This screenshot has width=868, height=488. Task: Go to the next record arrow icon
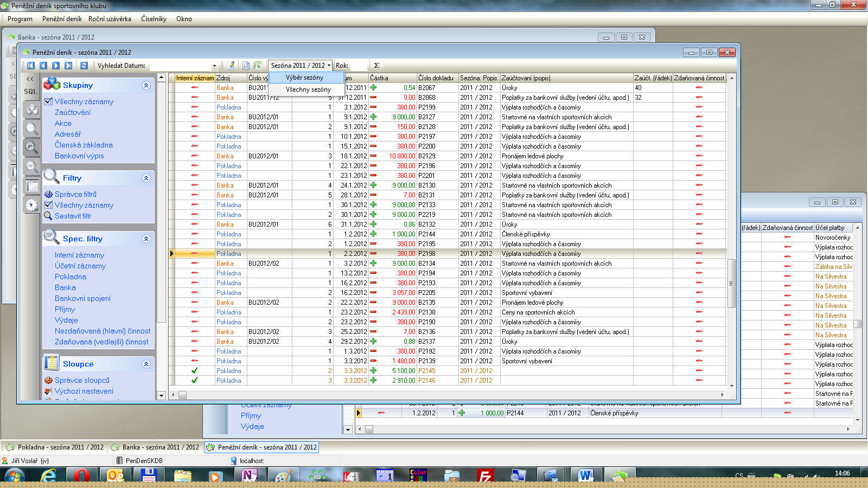click(56, 66)
